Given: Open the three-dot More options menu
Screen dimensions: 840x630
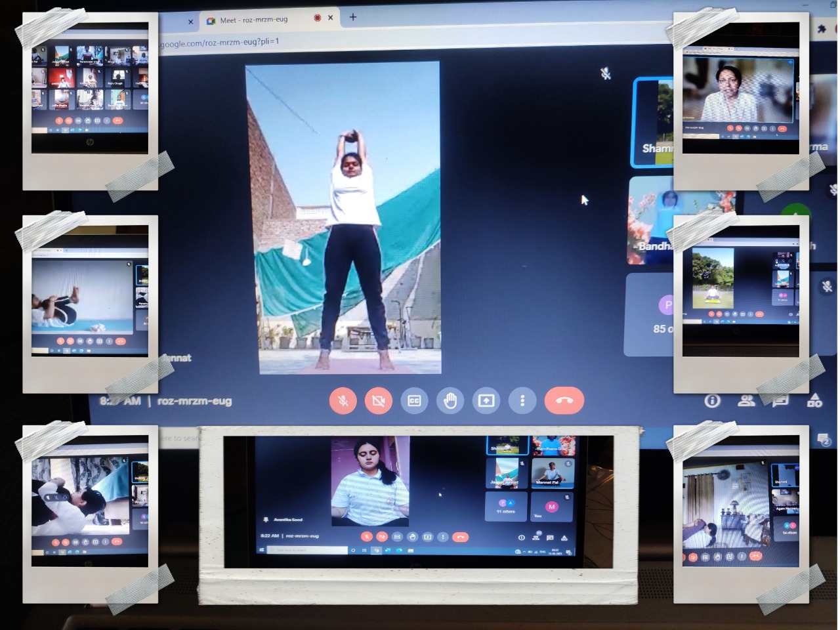Looking at the screenshot, I should 522,401.
